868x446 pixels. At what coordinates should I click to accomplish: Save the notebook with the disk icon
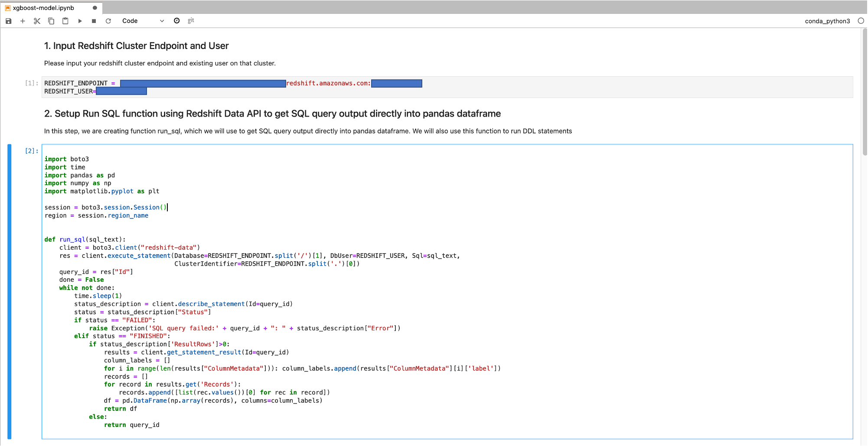8,21
